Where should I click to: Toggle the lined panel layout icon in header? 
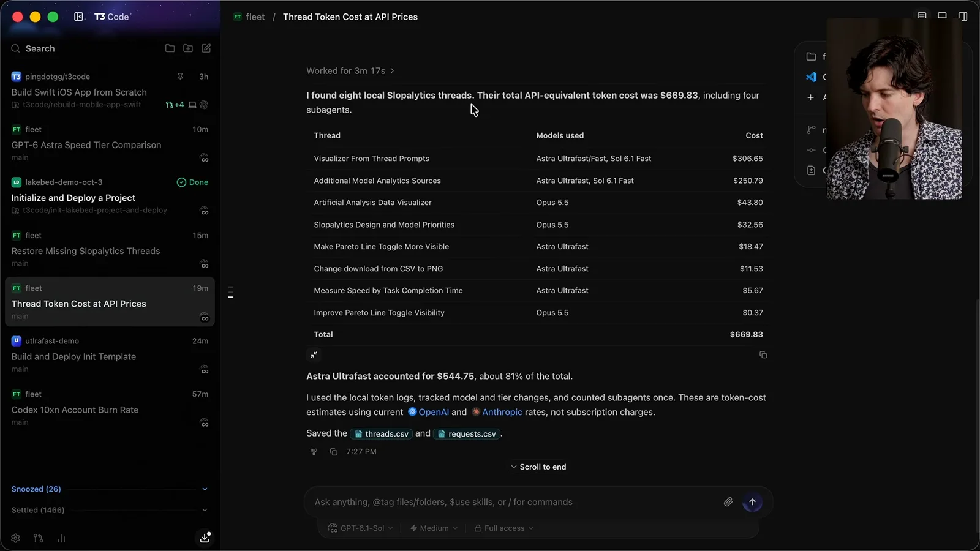[x=922, y=16]
